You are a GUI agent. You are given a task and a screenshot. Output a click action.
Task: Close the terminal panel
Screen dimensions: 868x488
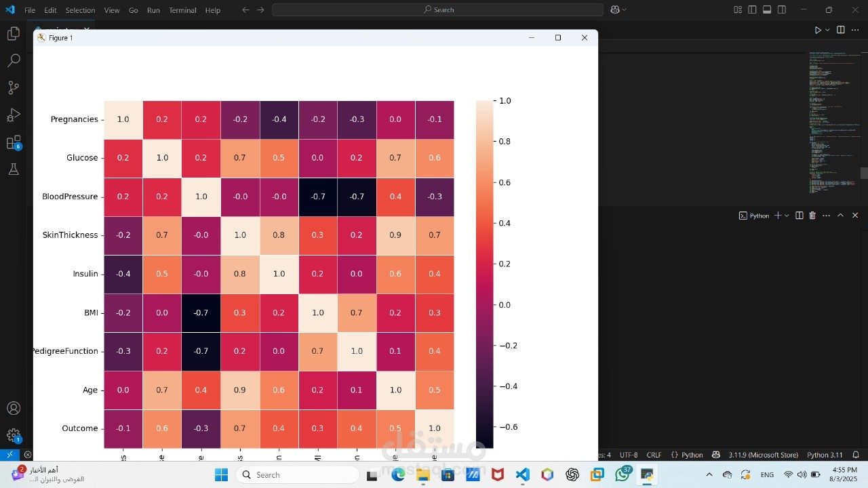(855, 216)
